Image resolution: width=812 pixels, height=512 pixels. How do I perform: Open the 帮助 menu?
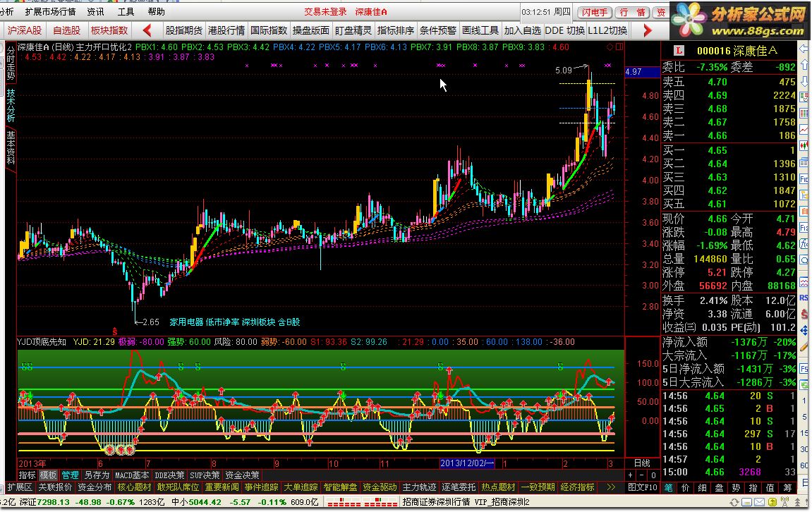click(157, 11)
